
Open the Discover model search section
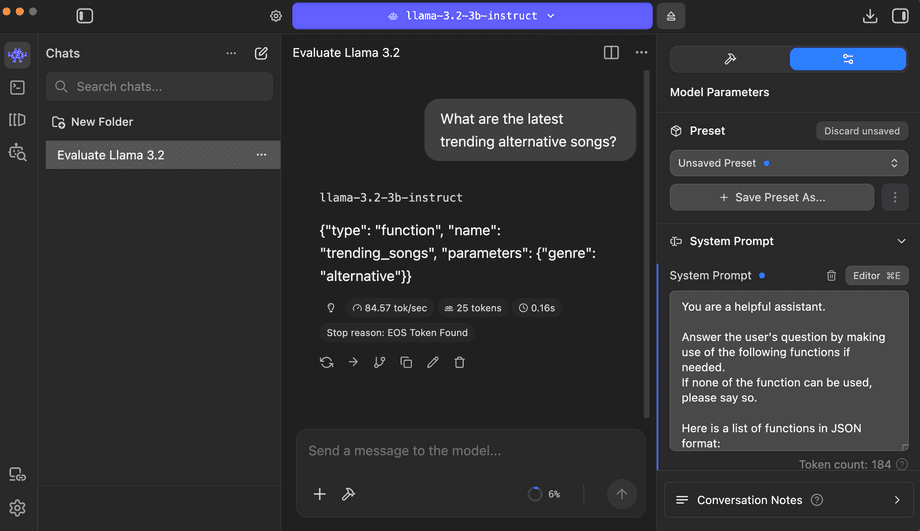(18, 153)
